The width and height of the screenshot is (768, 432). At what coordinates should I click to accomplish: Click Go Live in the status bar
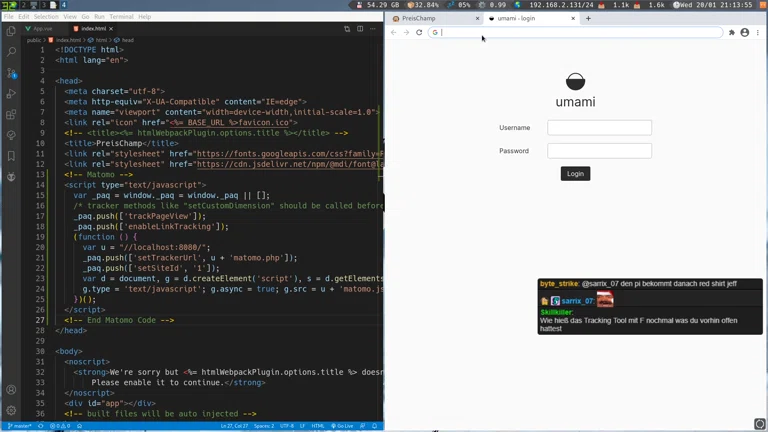pos(344,426)
